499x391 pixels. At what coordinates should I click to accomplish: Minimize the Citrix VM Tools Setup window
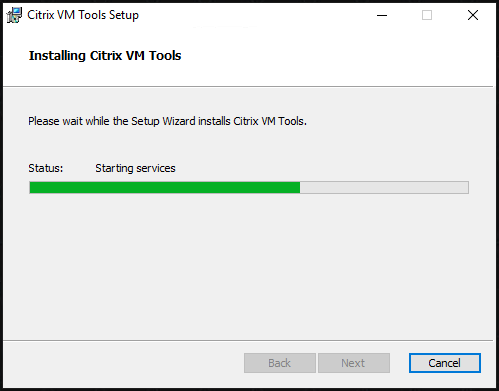pos(382,15)
